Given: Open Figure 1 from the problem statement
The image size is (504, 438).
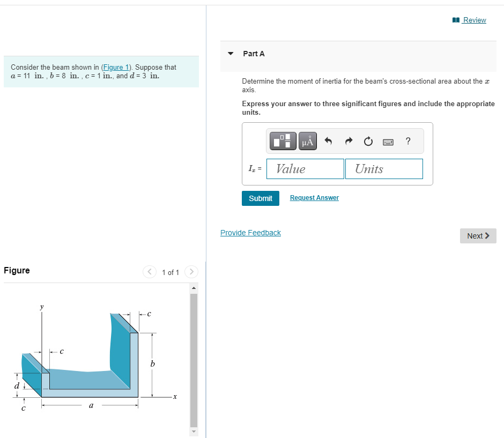Looking at the screenshot, I should pos(116,67).
